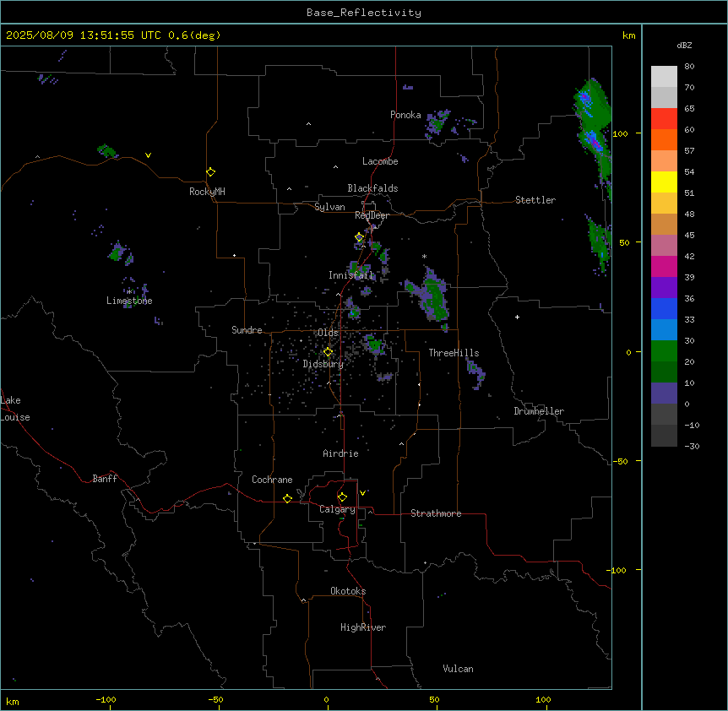This screenshot has width=728, height=711.
Task: Click the 30 dBZ green legend swatch
Action: coord(664,351)
